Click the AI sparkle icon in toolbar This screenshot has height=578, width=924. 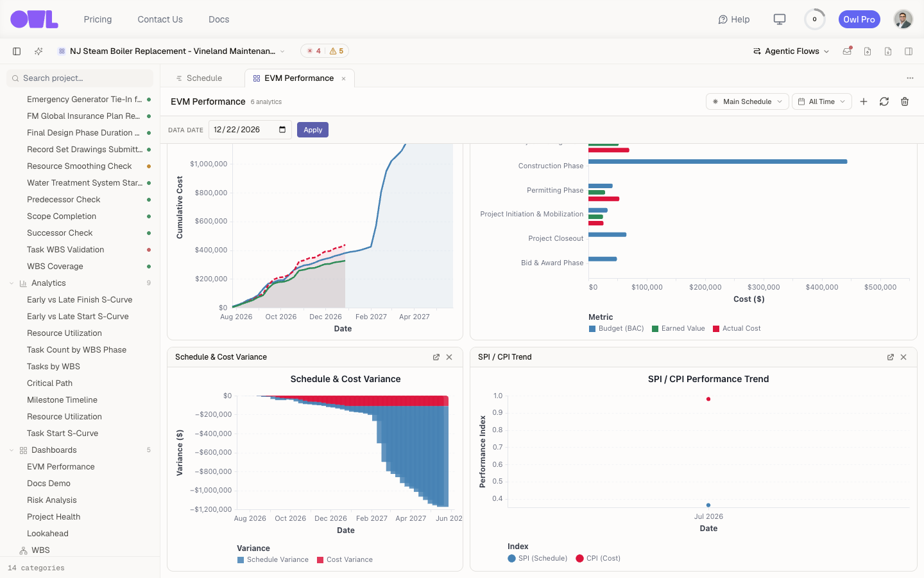38,51
